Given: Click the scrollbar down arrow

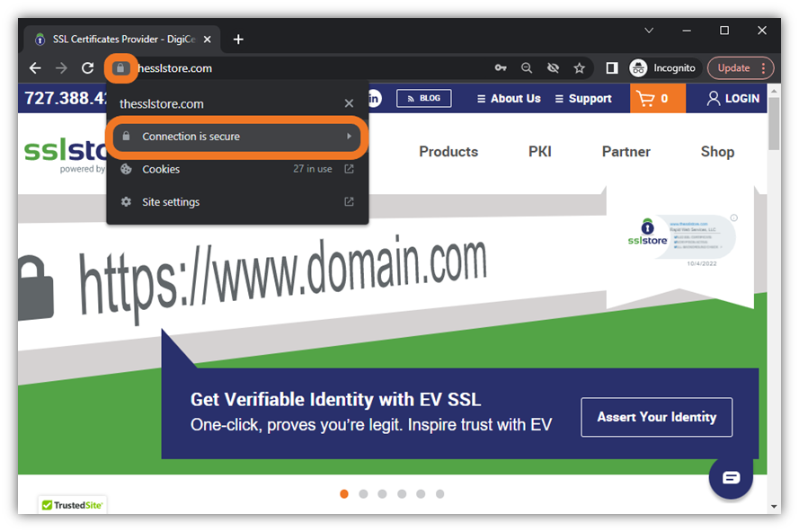Looking at the screenshot, I should click(x=774, y=507).
